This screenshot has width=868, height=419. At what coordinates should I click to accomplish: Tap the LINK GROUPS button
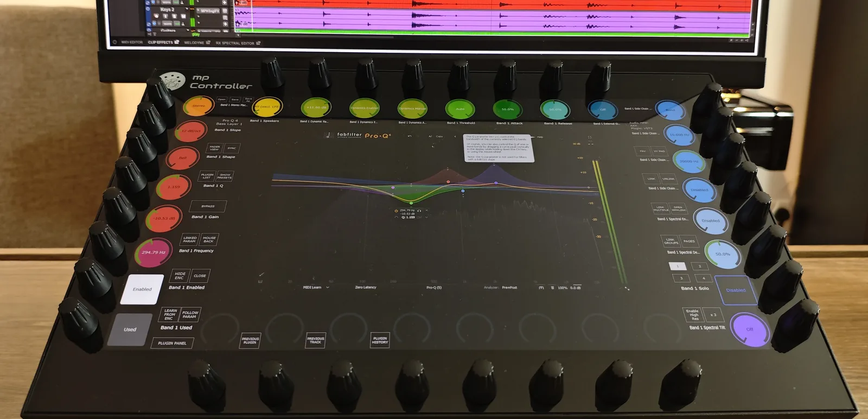coord(671,241)
